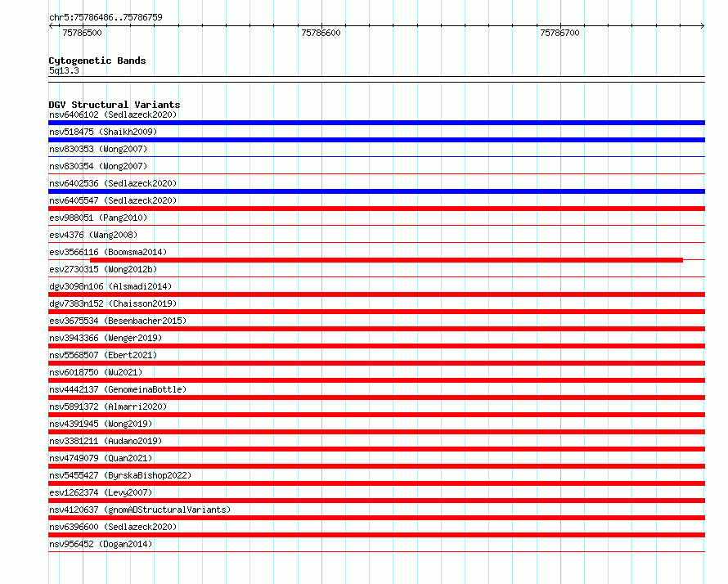728x584 pixels.
Task: Click esv988051 (Pang2010) variant label
Action: (98, 218)
